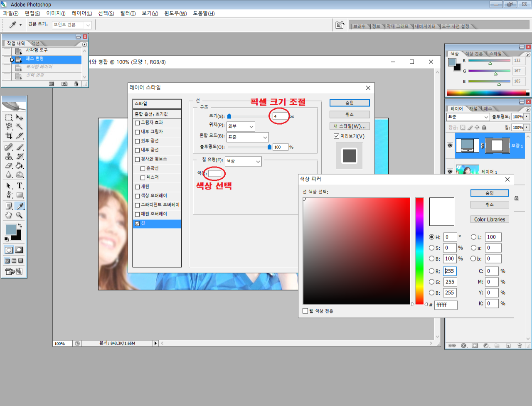The image size is (532, 406).
Task: Click 취소 in the 레이어 스타일 dialog
Action: pos(350,114)
